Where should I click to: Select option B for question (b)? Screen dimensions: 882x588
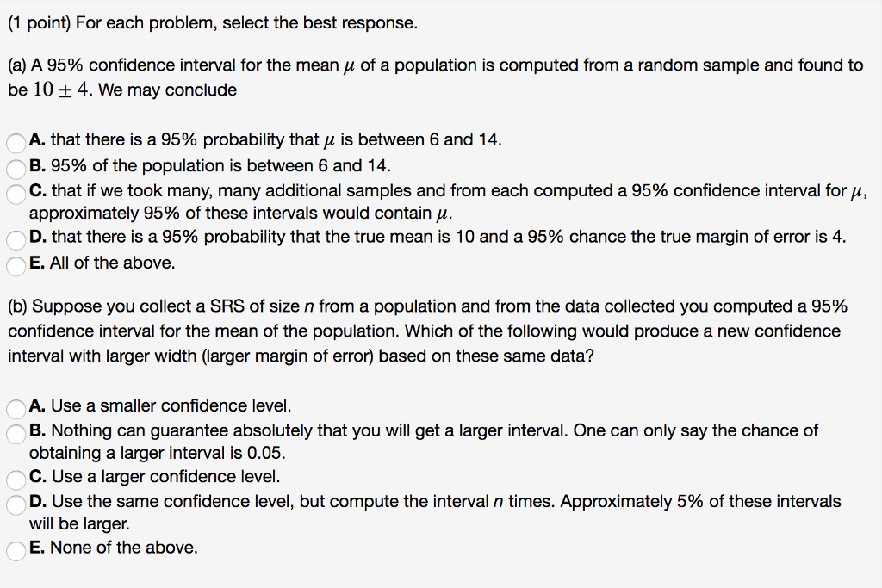tap(14, 434)
